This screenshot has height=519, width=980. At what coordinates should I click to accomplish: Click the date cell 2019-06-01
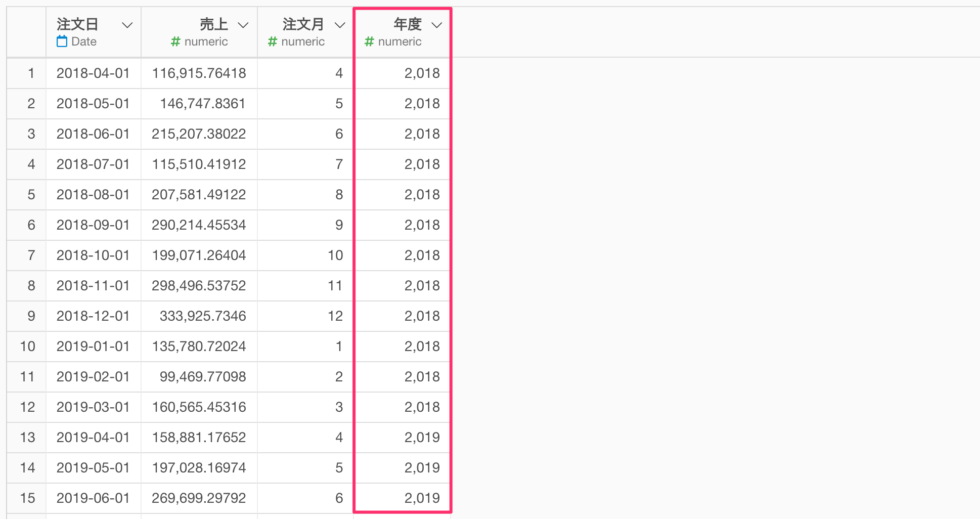pos(93,498)
